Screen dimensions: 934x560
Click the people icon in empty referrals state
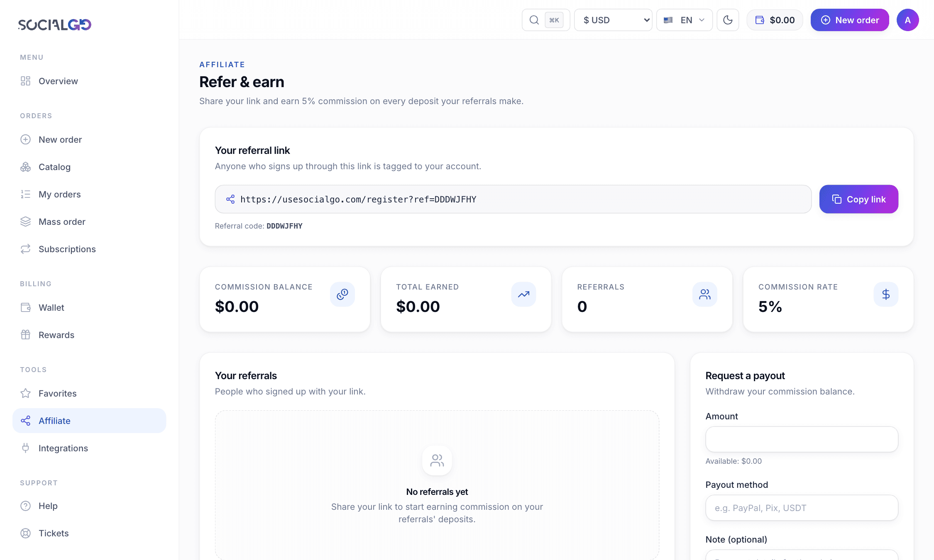pos(437,460)
